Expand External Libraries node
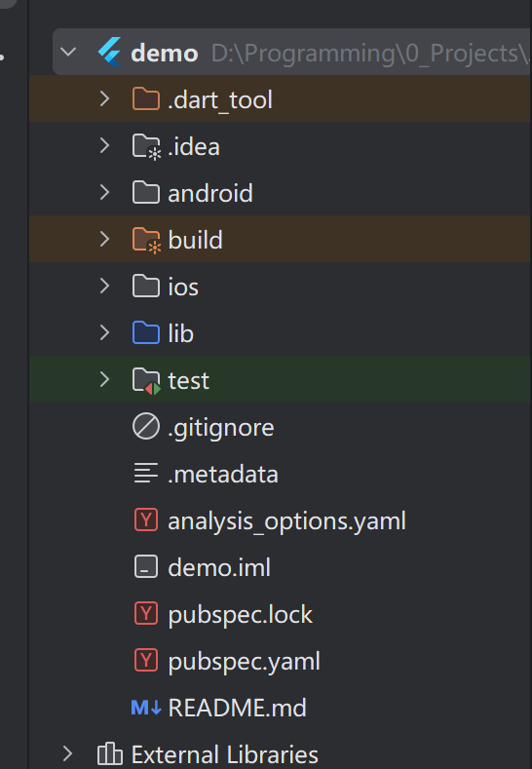Viewport: 532px width, 769px height. (67, 753)
